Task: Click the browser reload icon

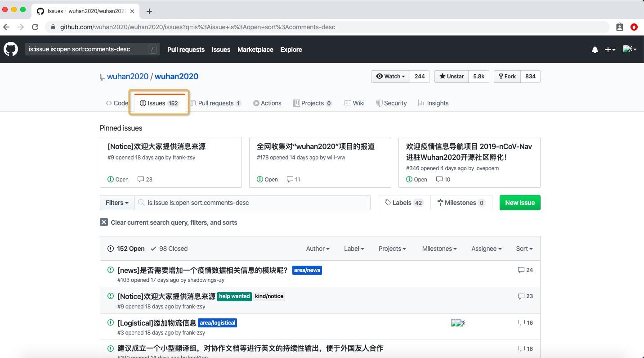Action: pos(35,27)
